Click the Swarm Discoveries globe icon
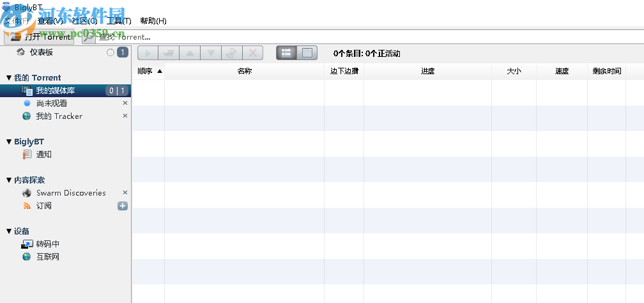 click(27, 193)
